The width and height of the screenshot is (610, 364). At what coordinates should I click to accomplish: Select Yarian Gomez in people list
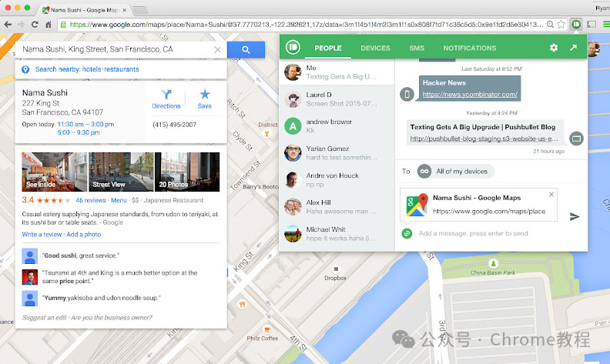(337, 153)
